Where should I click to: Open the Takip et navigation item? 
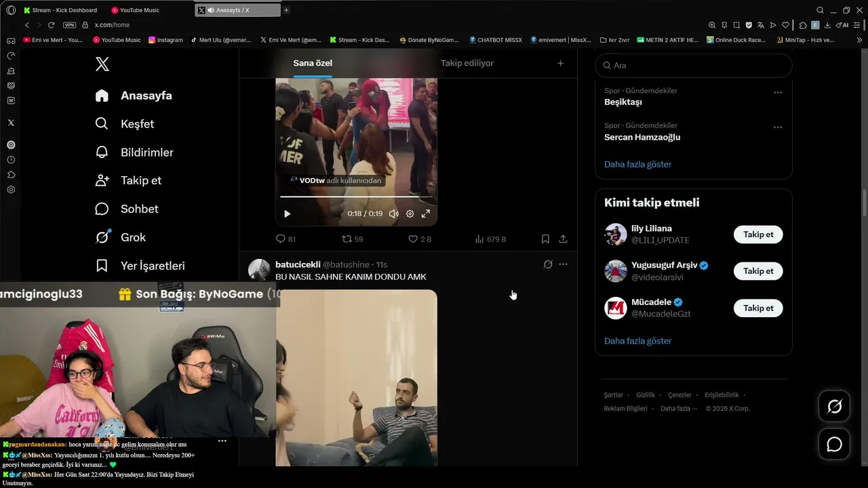pos(128,180)
